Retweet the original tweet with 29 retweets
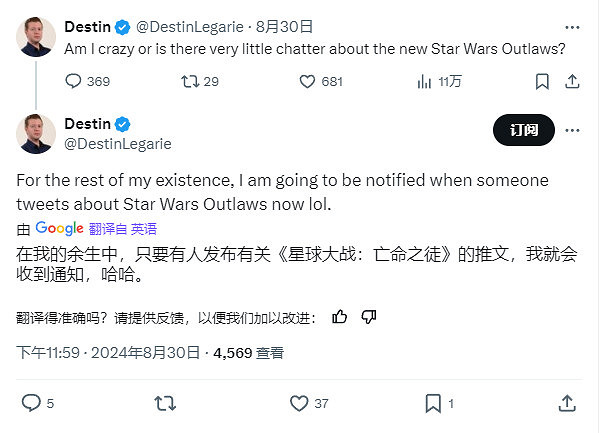Viewport: 606px width, 433px height. pos(188,82)
